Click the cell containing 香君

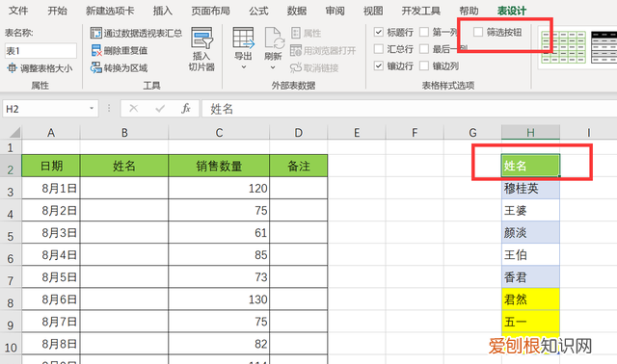[530, 277]
